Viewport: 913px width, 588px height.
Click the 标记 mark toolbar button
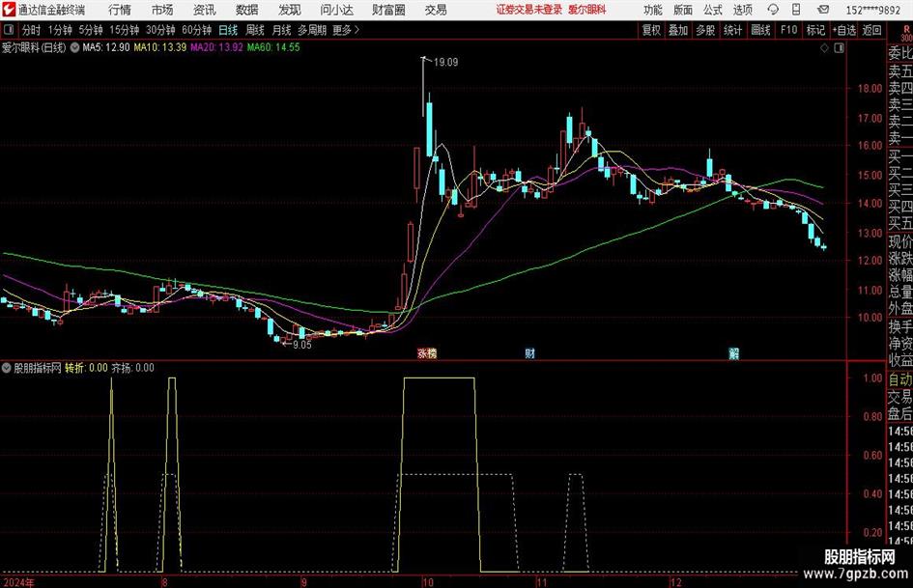[815, 30]
